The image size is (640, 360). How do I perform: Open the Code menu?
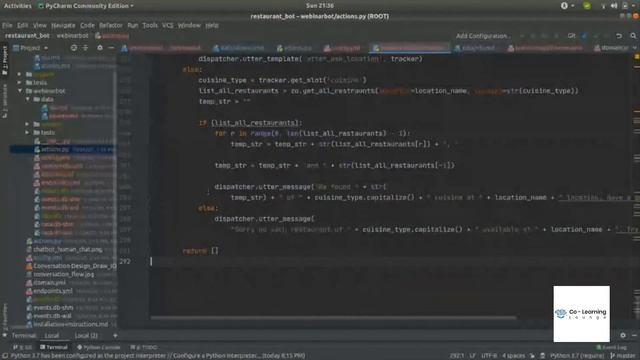point(87,25)
